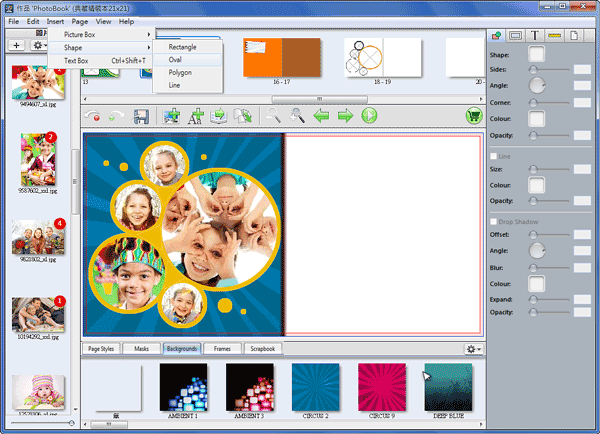This screenshot has width=600, height=434.
Task: Select pages 18 - 19 spread thumbnail
Action: click(x=383, y=57)
